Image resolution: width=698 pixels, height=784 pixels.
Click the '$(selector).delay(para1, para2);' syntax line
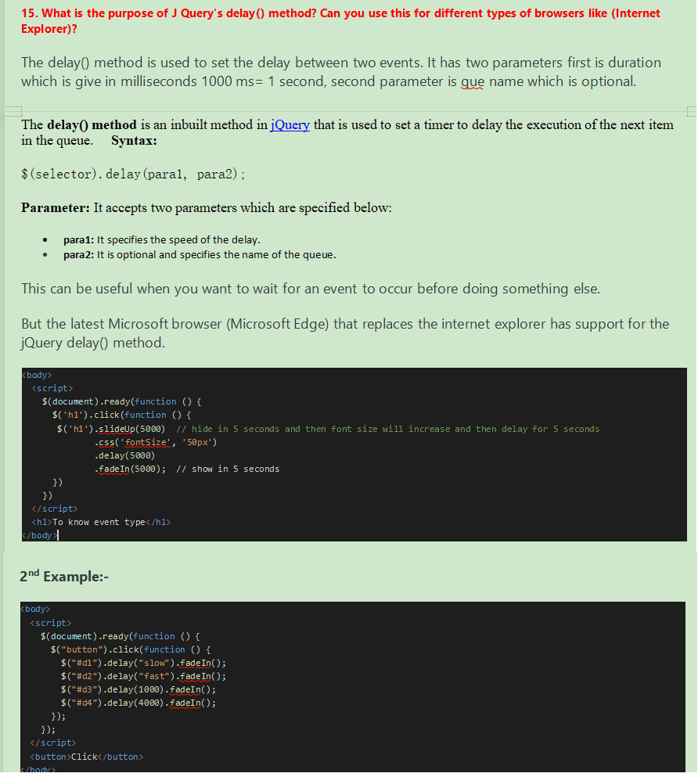(133, 174)
